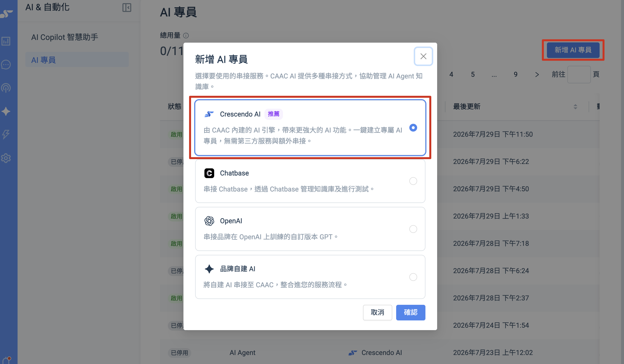Image resolution: width=624 pixels, height=364 pixels.
Task: Click the 新增 AI 專員 button
Action: [x=573, y=50]
